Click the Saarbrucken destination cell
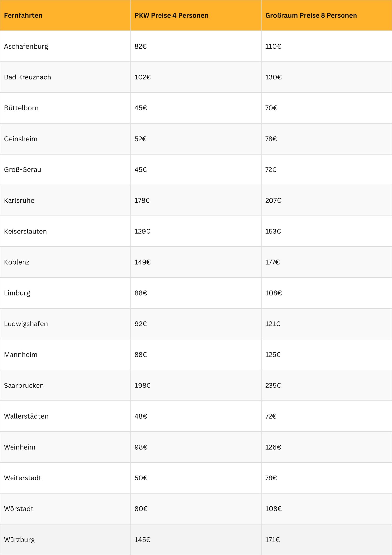 [x=24, y=386]
